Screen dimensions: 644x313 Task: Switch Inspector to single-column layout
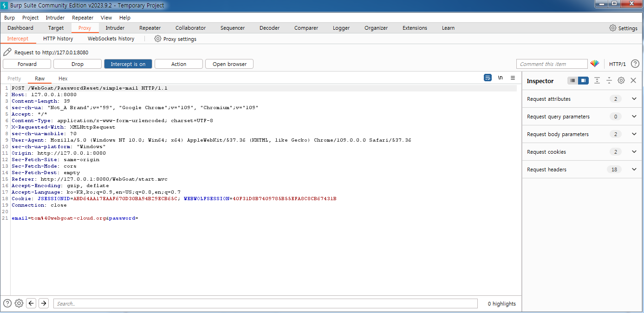pyautogui.click(x=572, y=81)
